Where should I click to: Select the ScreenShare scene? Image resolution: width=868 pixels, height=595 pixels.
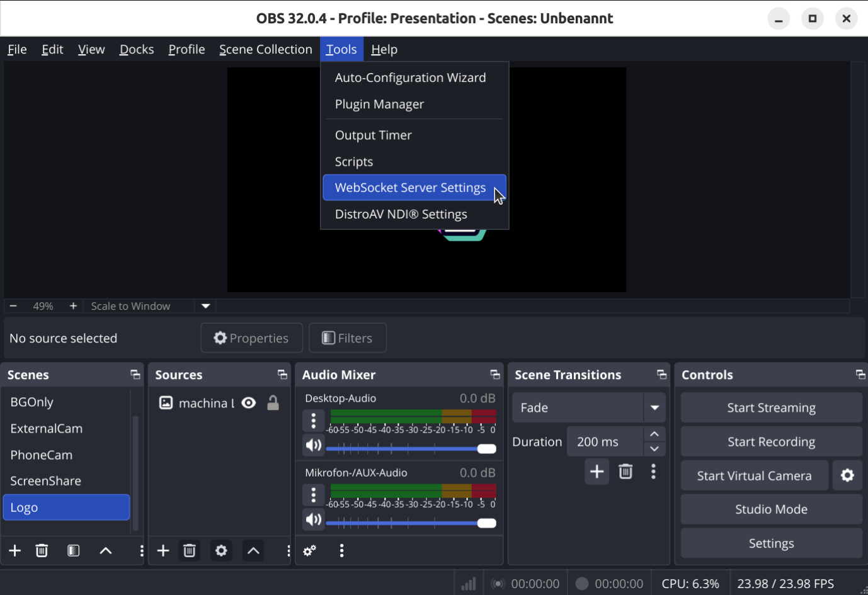[x=45, y=480]
